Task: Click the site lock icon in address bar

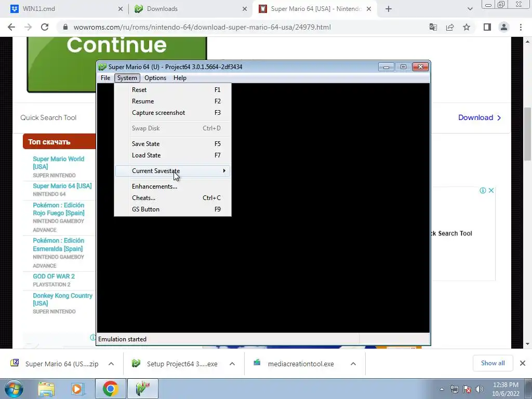Action: 65,27
